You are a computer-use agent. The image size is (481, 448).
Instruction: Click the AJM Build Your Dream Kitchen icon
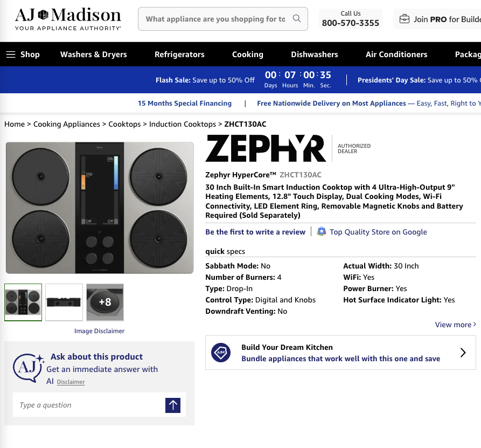[x=221, y=352]
